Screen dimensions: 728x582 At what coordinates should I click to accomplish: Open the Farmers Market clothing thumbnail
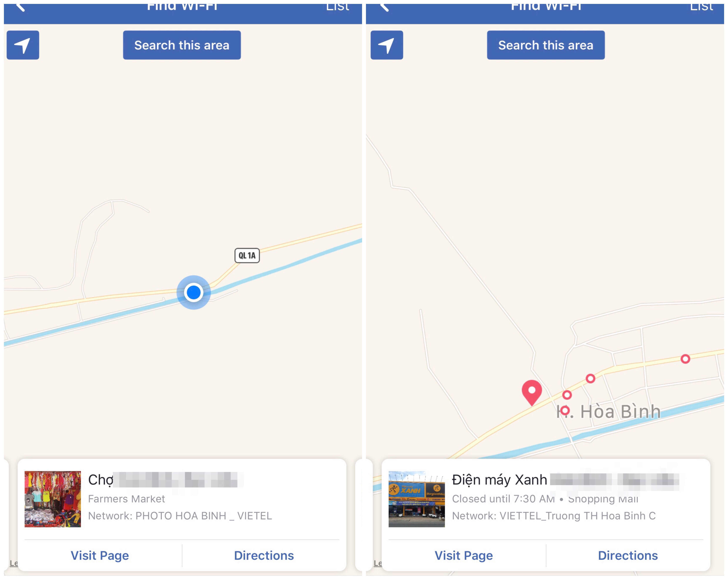[53, 499]
